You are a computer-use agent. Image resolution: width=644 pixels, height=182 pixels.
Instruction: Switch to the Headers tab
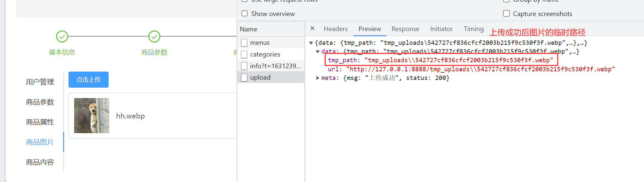[335, 29]
